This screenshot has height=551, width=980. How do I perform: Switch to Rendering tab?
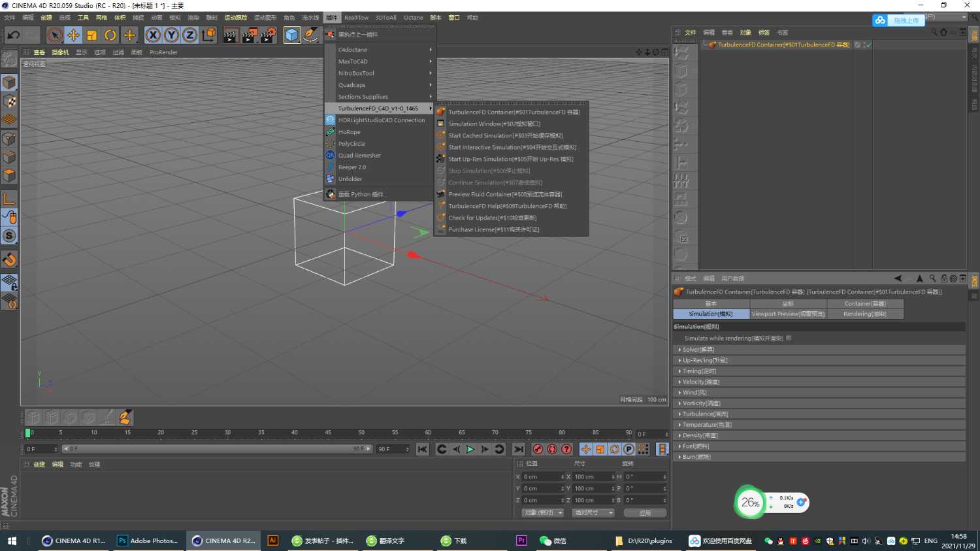(x=865, y=314)
